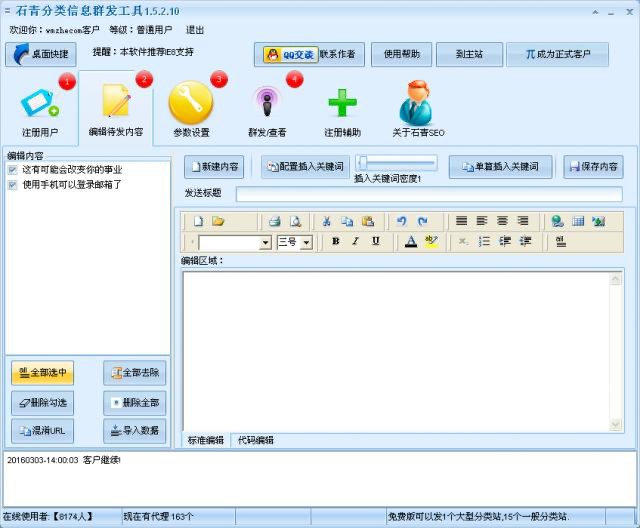The height and width of the screenshot is (528, 640).
Task: Toggle bold formatting in editor
Action: tap(335, 241)
